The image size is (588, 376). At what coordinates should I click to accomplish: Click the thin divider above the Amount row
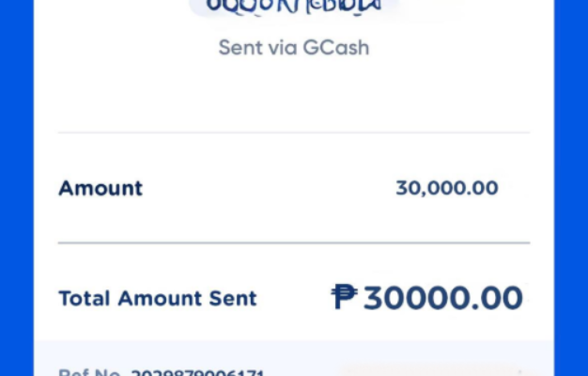click(294, 133)
